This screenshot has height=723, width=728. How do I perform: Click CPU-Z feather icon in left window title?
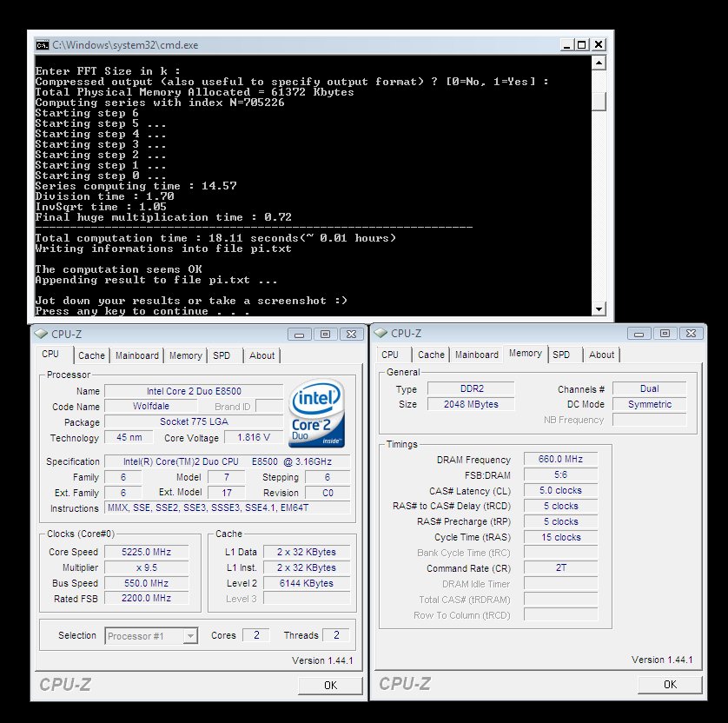click(x=42, y=334)
